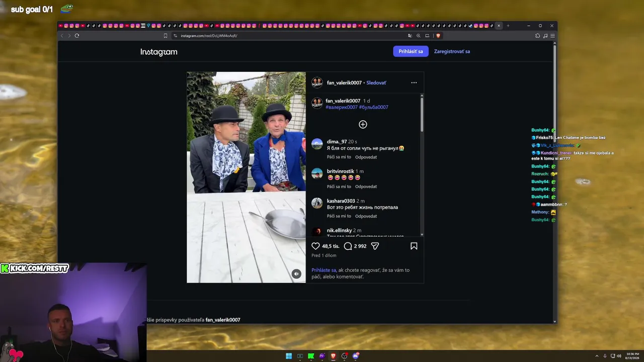Viewport: 644px width, 362px height.
Task: Open fan_valerik0007 link under more posts
Action: (x=223, y=320)
